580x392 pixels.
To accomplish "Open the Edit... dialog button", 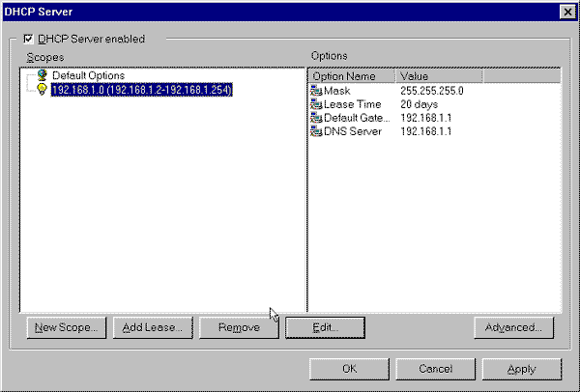I will tap(325, 327).
